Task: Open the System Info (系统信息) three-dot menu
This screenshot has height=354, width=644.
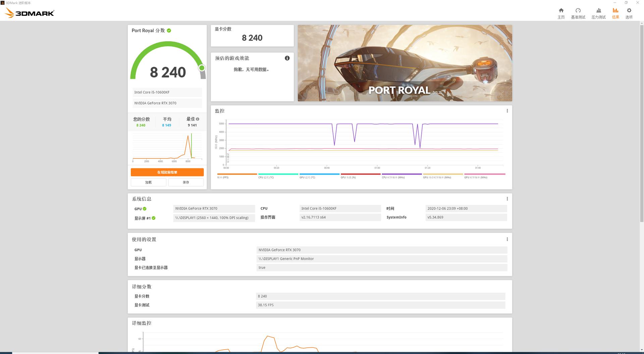Action: click(507, 199)
